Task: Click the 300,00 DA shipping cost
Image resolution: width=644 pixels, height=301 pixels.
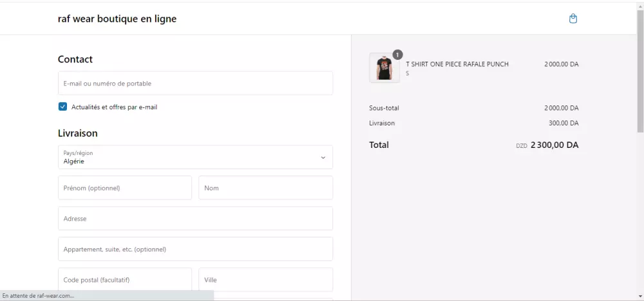Action: coord(563,123)
